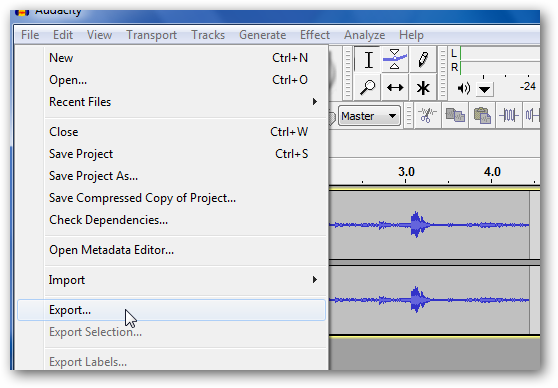The image size is (558, 388).
Task: Open the Master mixer dropdown
Action: (x=369, y=116)
